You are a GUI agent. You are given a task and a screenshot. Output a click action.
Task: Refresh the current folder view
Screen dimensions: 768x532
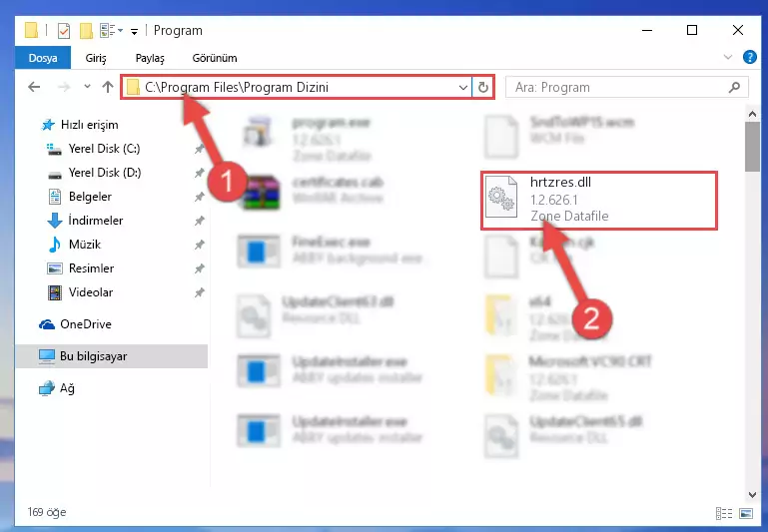coord(483,88)
